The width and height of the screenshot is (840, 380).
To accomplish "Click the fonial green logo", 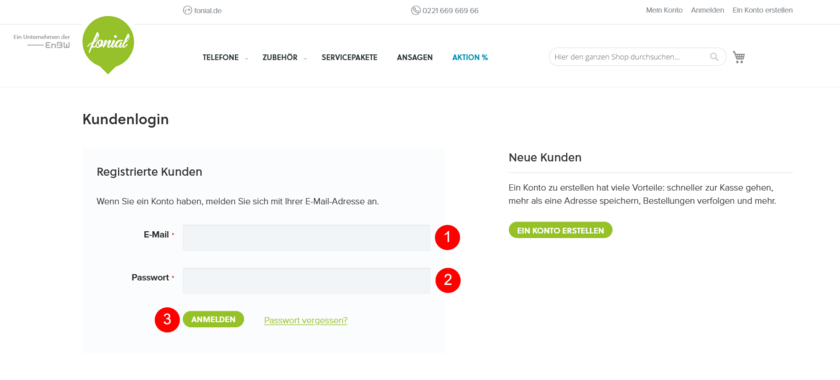I will [x=108, y=45].
